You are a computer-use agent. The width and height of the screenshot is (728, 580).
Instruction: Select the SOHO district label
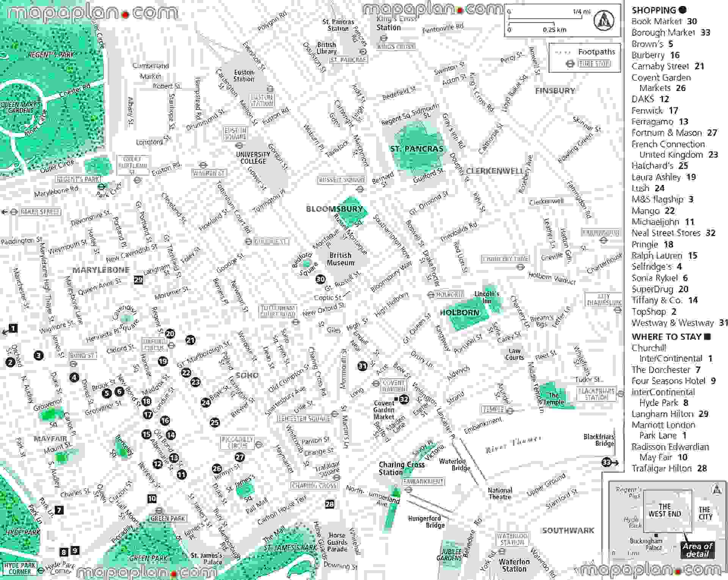tap(247, 375)
